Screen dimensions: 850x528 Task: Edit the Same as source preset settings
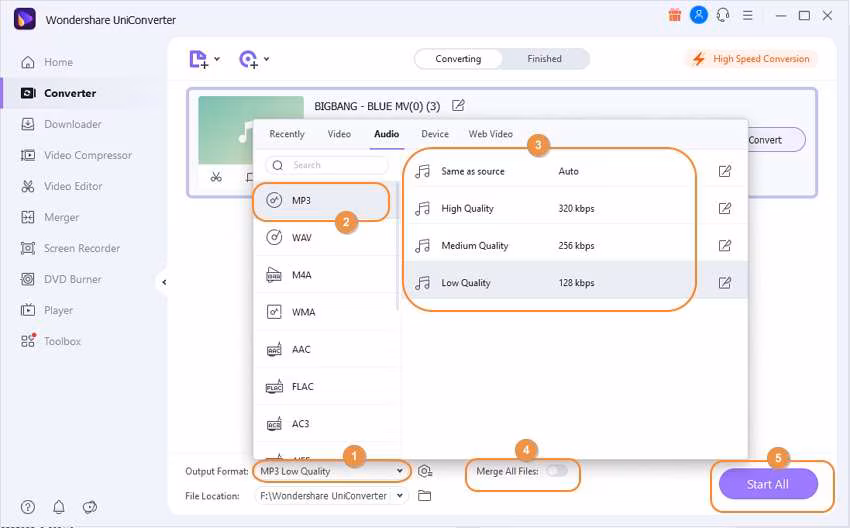pos(725,171)
